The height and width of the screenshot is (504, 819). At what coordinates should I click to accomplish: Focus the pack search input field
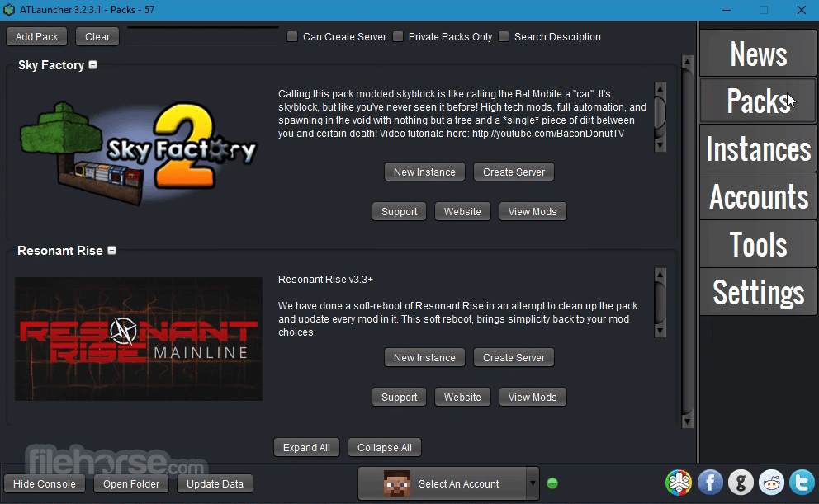click(x=203, y=36)
